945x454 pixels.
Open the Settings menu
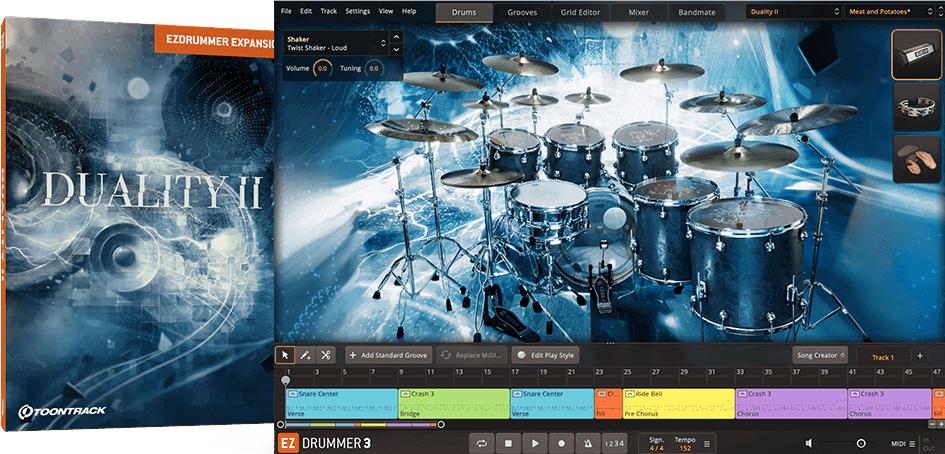[x=357, y=11]
